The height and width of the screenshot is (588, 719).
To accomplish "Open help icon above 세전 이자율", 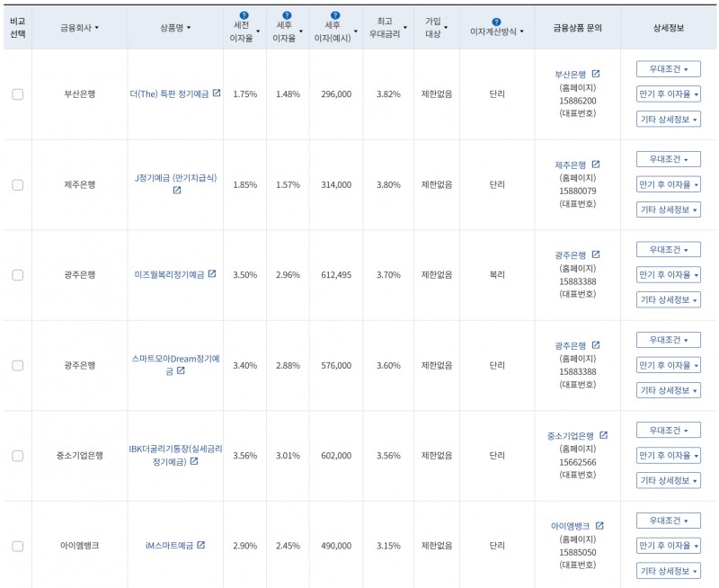I will [x=244, y=15].
